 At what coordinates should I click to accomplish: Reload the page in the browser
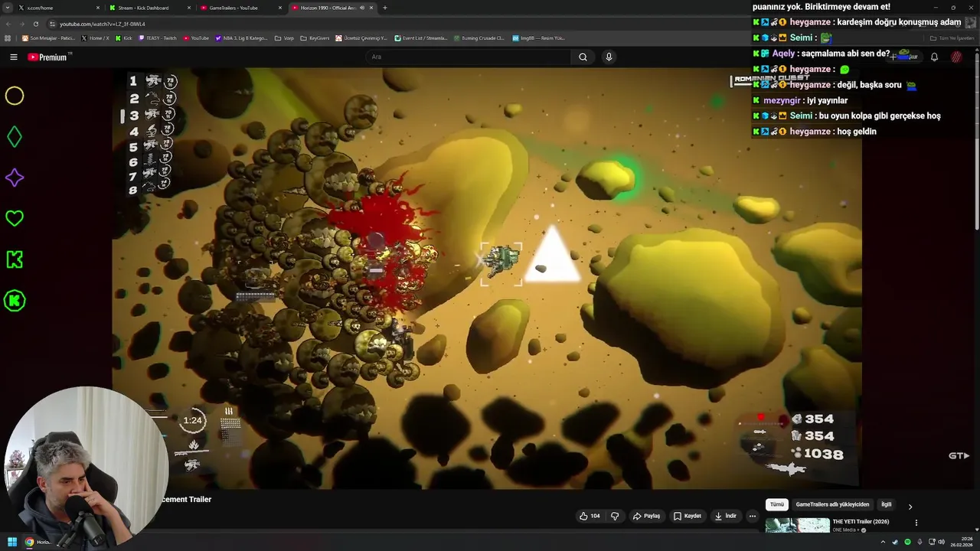pyautogui.click(x=35, y=24)
